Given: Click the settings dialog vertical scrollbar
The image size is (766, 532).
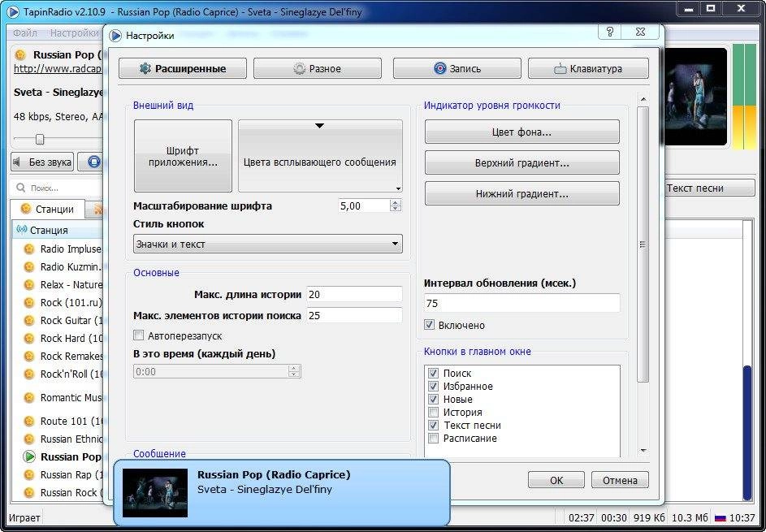Looking at the screenshot, I should click(x=643, y=244).
